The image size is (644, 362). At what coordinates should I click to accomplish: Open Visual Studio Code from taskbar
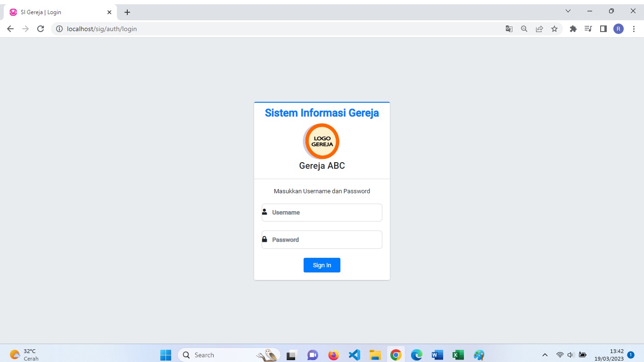355,355
